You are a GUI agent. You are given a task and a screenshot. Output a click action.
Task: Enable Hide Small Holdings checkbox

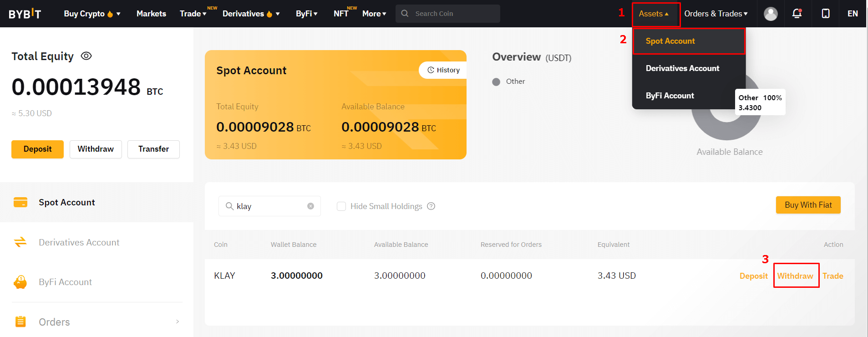[341, 206]
